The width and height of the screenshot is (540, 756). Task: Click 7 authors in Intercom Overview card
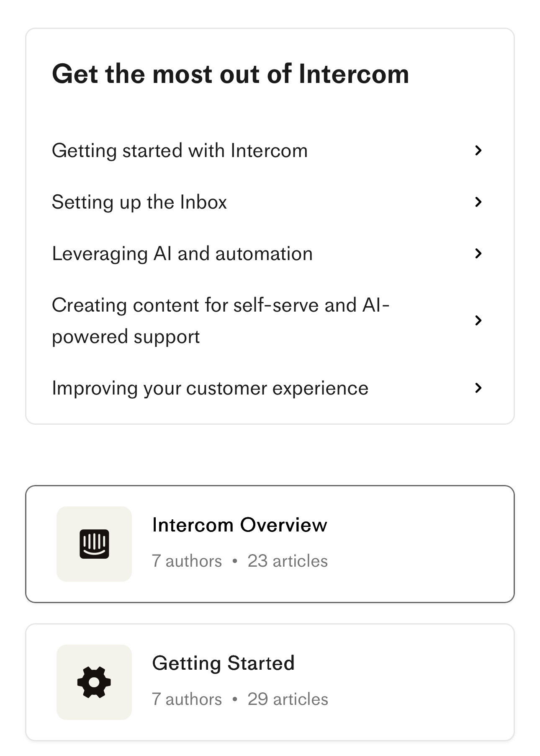[187, 561]
